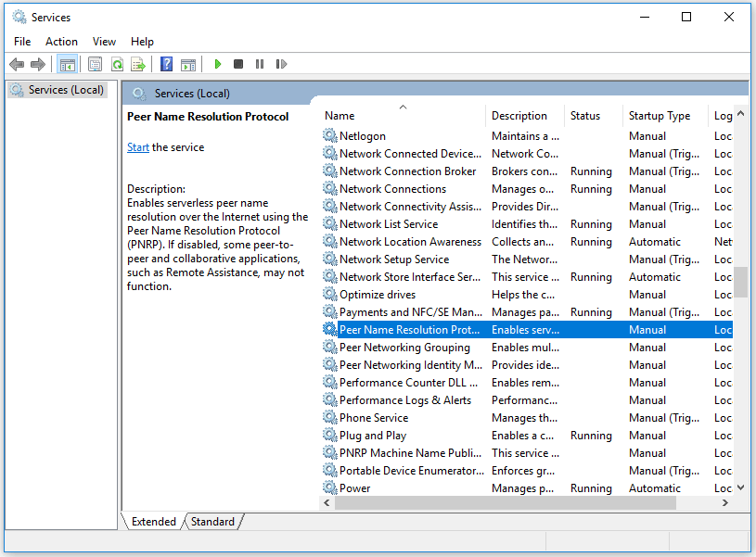Pause the service using the pause icon
The image size is (756, 557).
[x=259, y=63]
